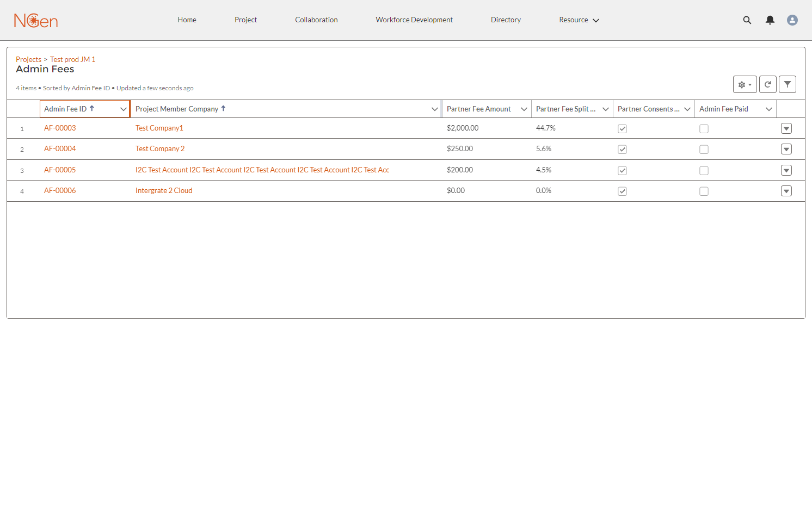The height and width of the screenshot is (509, 812).
Task: Expand Partner Fee Amount column menu
Action: pyautogui.click(x=524, y=109)
